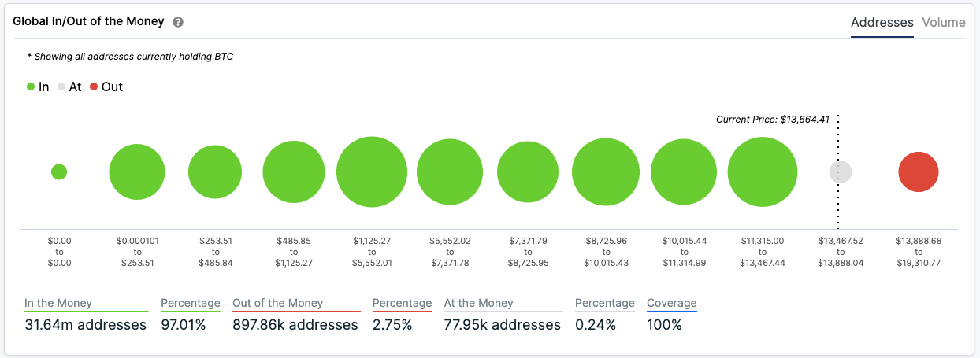Viewport: 980px width, 358px height.
Task: Click the bubble above $253.51 to $485.84
Action: tap(214, 172)
